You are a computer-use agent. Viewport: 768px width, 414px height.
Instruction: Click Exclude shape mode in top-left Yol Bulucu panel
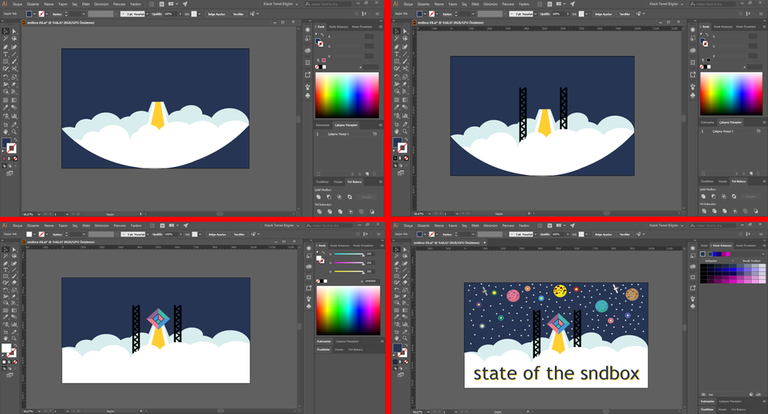[350, 197]
